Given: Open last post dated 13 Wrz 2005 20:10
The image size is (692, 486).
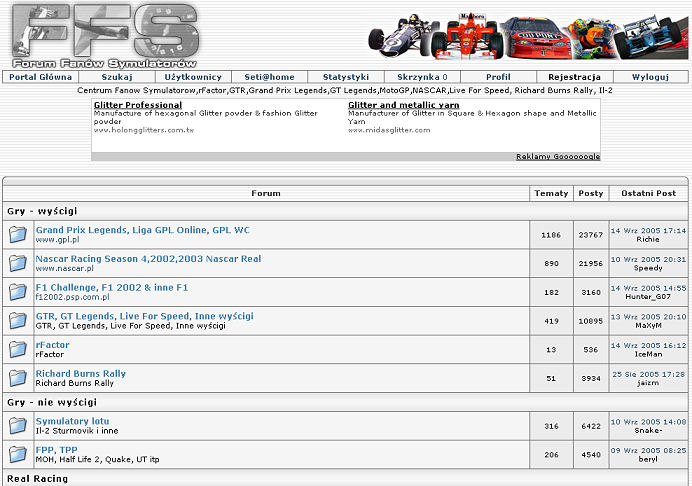Looking at the screenshot, I should (x=648, y=316).
